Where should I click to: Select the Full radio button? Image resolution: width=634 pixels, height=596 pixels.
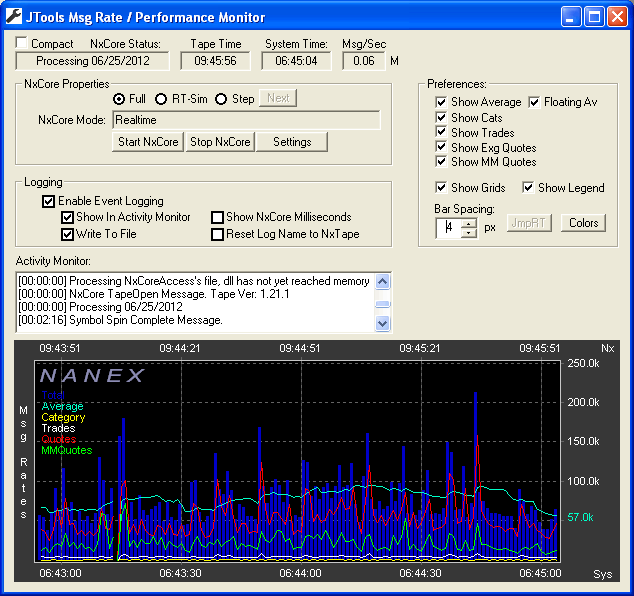(x=119, y=99)
